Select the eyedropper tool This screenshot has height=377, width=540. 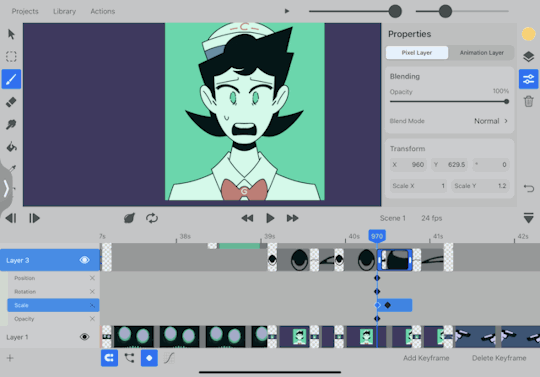tap(12, 169)
